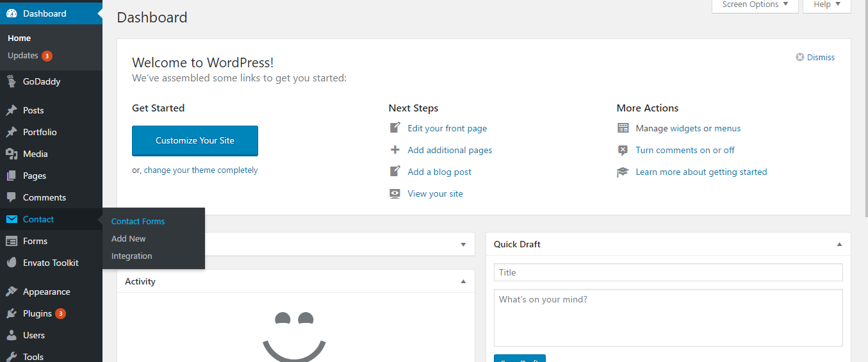Click Turn comments on or off link

coord(685,150)
